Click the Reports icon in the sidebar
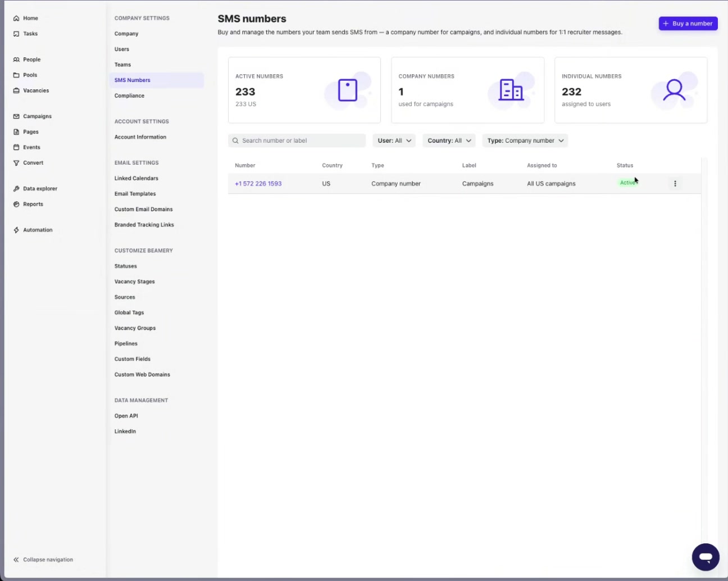 16,205
